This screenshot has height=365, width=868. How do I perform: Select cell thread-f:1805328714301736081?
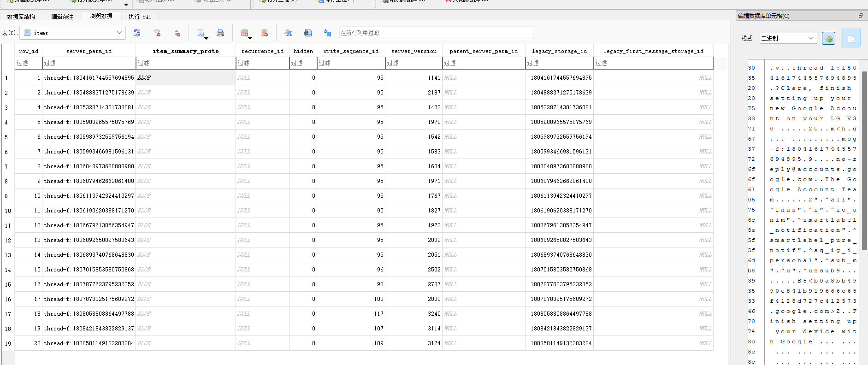pos(89,107)
